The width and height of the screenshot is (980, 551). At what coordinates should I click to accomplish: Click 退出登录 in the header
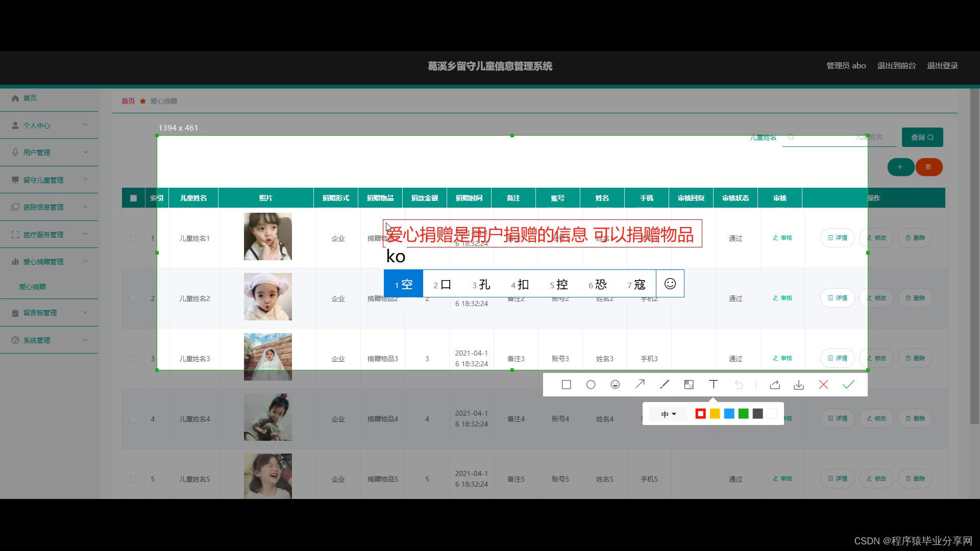(x=942, y=65)
